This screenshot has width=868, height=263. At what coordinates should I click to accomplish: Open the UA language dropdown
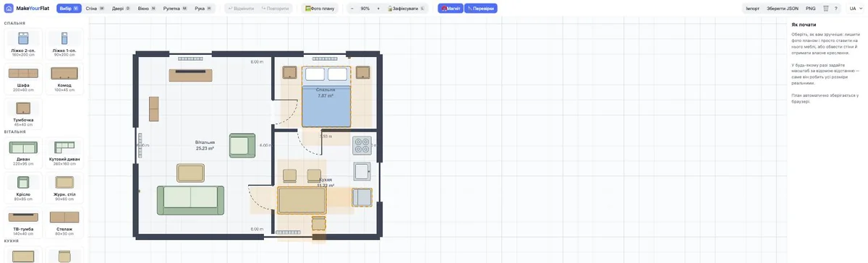pyautogui.click(x=855, y=8)
